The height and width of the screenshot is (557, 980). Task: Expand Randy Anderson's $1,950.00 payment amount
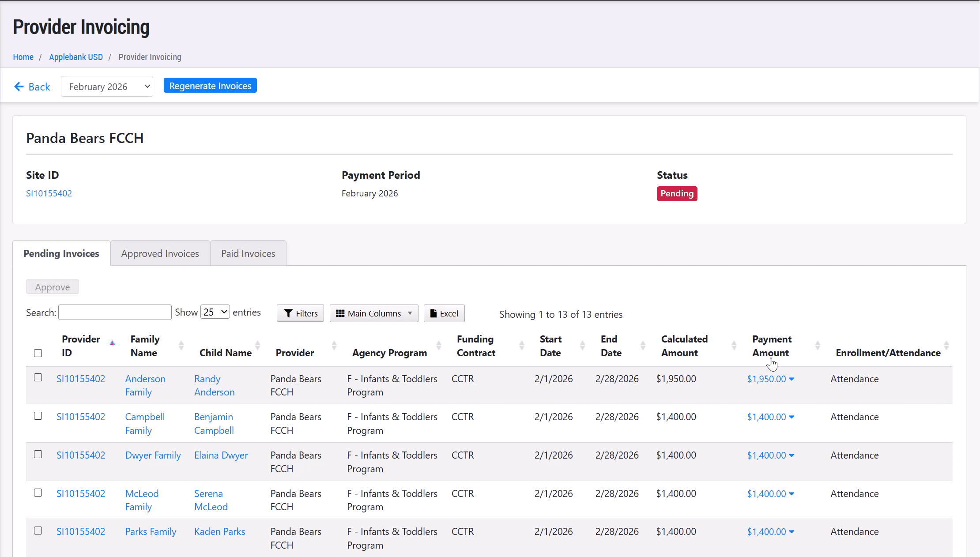coord(770,379)
